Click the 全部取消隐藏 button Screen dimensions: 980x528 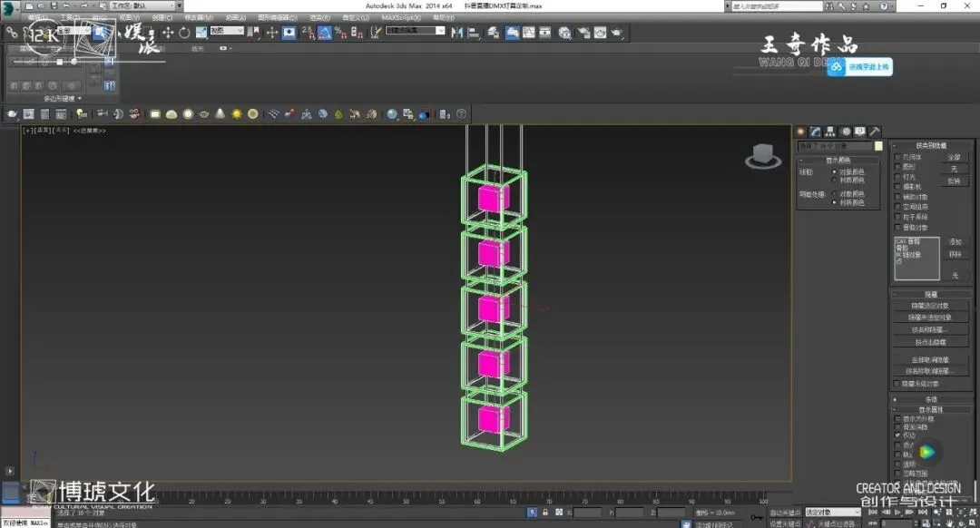pos(930,360)
